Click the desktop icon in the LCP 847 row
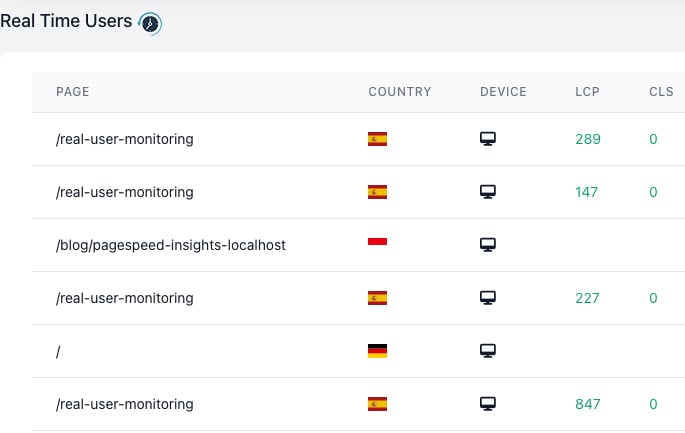Viewport: 685px width, 433px height. click(488, 404)
